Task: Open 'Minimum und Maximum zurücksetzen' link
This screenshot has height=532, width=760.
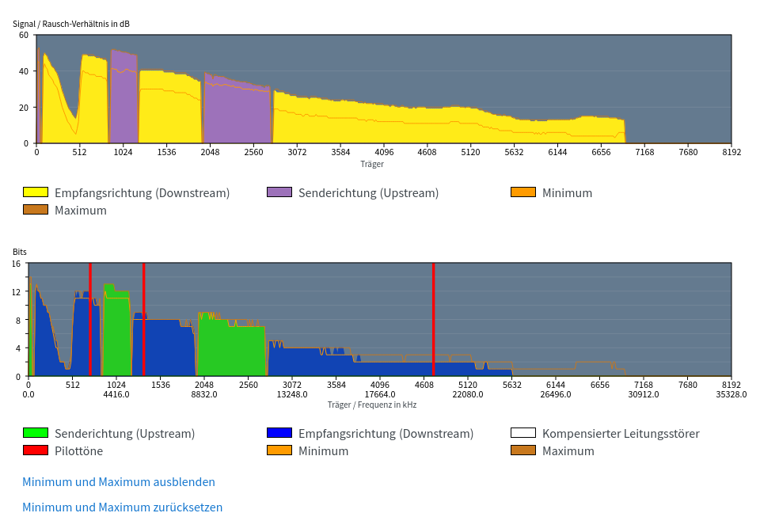Action: point(123,507)
